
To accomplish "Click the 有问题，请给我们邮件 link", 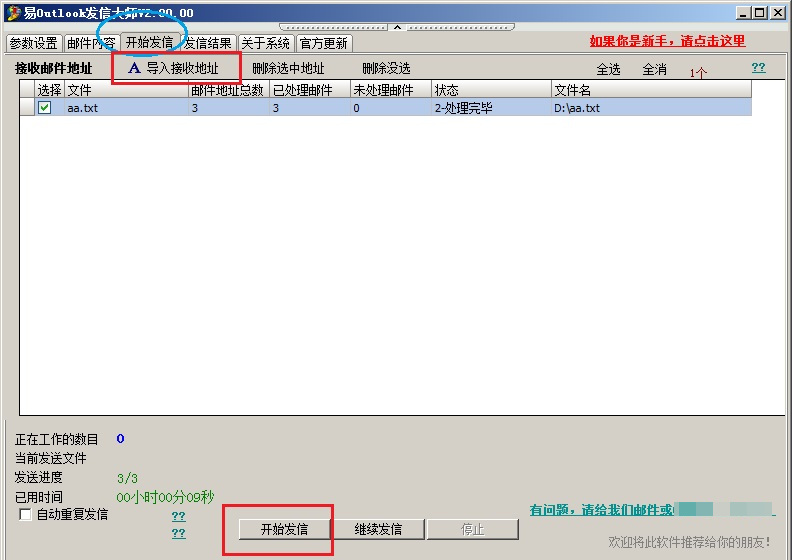I will click(x=601, y=510).
